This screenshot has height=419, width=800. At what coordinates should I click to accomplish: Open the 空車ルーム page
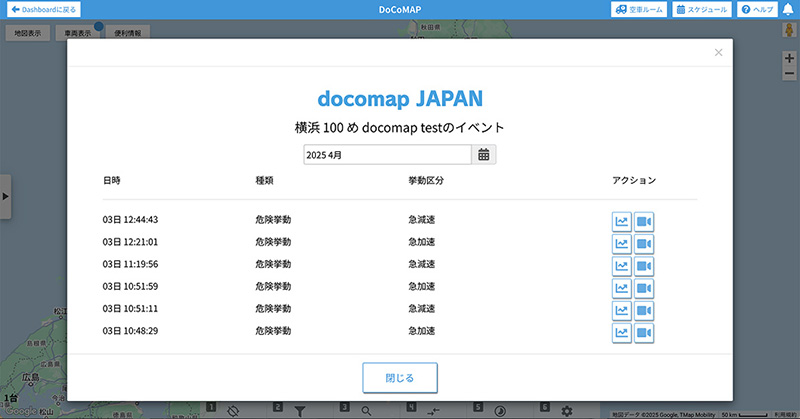click(x=637, y=9)
